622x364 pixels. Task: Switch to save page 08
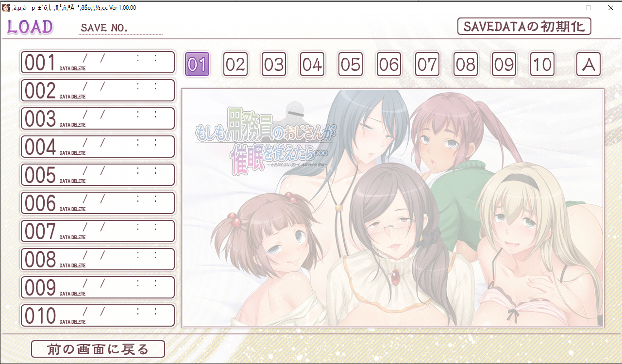pos(466,64)
